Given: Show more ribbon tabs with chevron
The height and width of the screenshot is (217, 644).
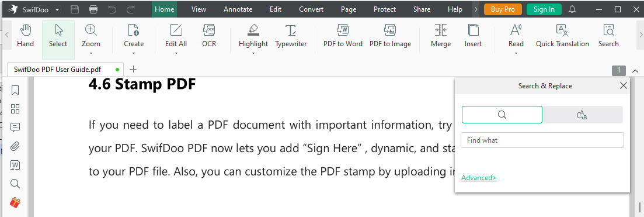Looking at the screenshot, I should pos(476,9).
